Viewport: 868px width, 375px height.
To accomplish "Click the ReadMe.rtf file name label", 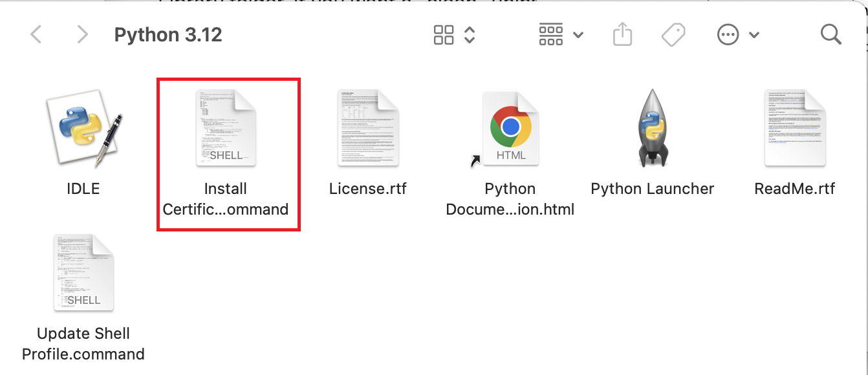I will (794, 189).
